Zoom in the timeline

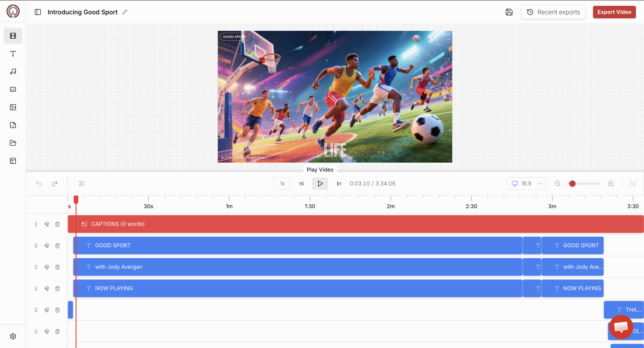[611, 184]
